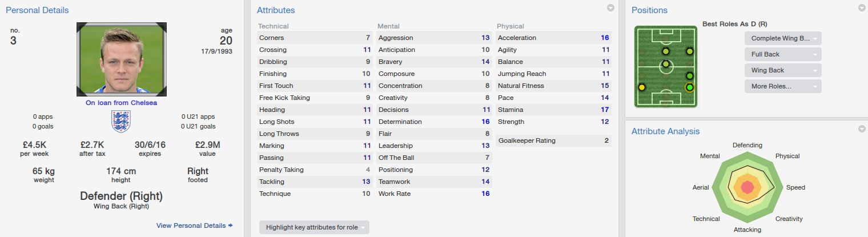Click the red centre of the attribute radar chart
The height and width of the screenshot is (237, 868).
pos(747,187)
